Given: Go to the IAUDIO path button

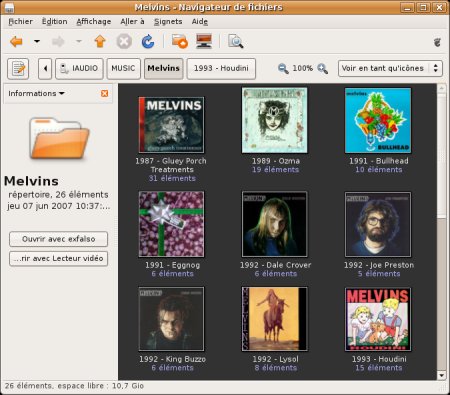Looking at the screenshot, I should [x=79, y=69].
